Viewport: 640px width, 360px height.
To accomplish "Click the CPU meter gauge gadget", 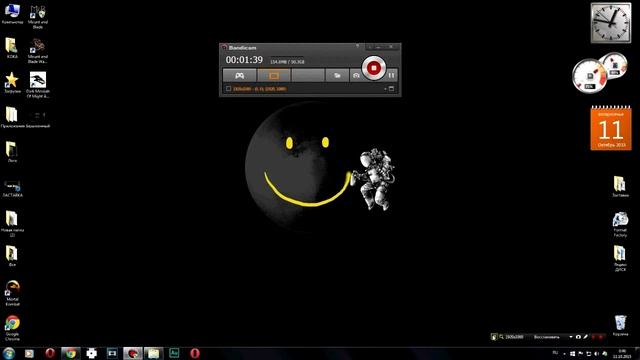I will pos(589,76).
